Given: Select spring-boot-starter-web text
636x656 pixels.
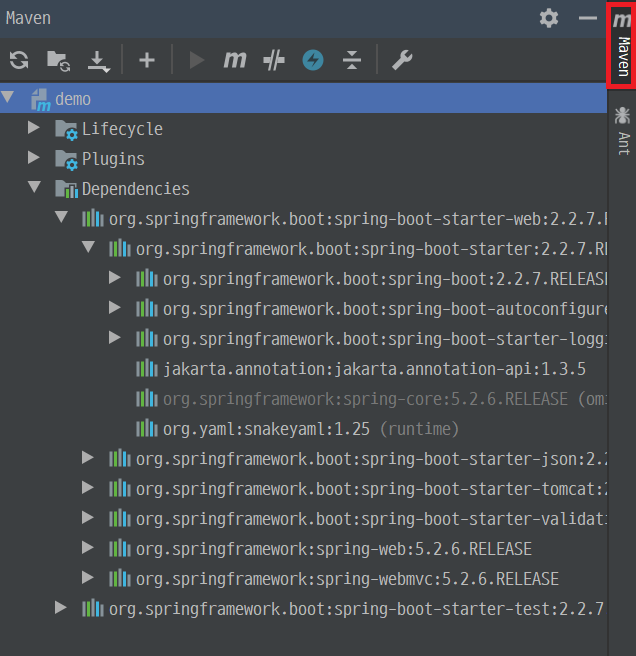Looking at the screenshot, I should point(357,219).
